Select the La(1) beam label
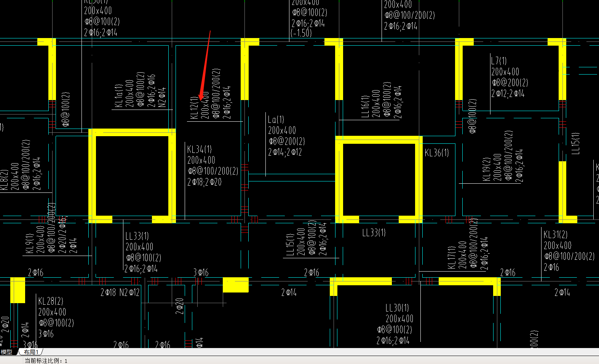Image resolution: width=599 pixels, height=364 pixels. (x=276, y=119)
